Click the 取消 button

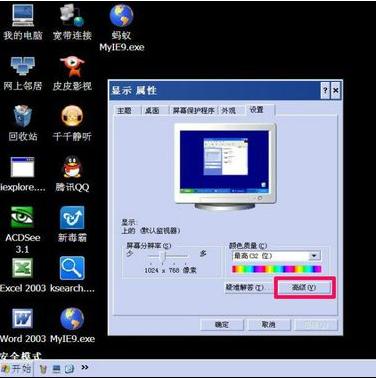pos(269,324)
